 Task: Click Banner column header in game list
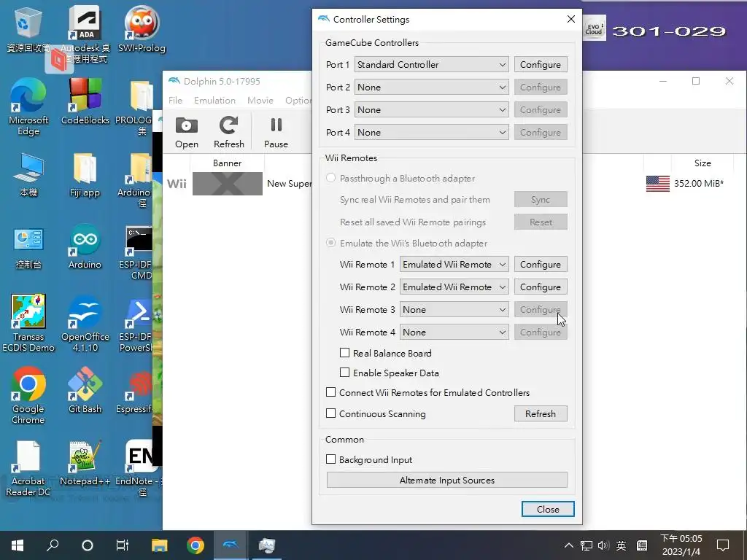click(227, 163)
